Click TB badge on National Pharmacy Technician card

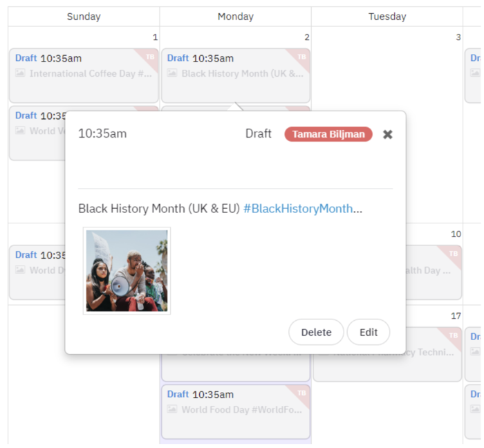[x=453, y=335]
